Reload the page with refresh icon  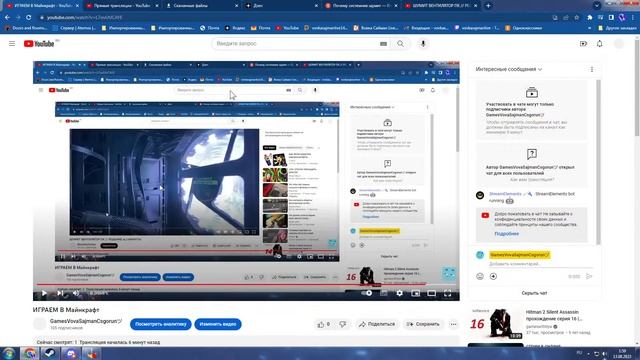[29, 18]
